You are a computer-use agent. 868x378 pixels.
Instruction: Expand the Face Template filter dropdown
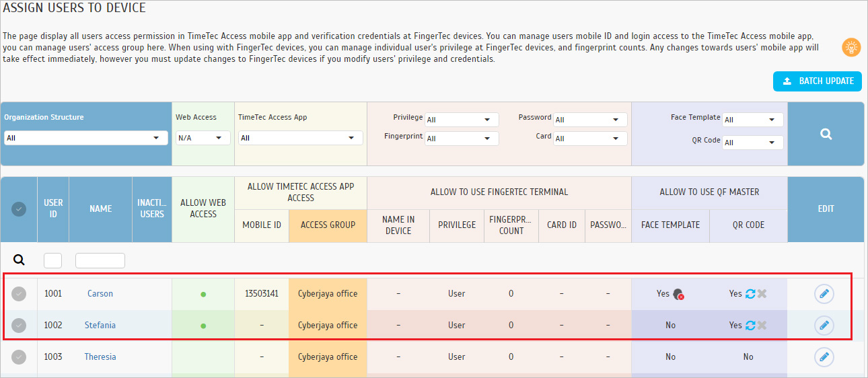click(x=753, y=120)
